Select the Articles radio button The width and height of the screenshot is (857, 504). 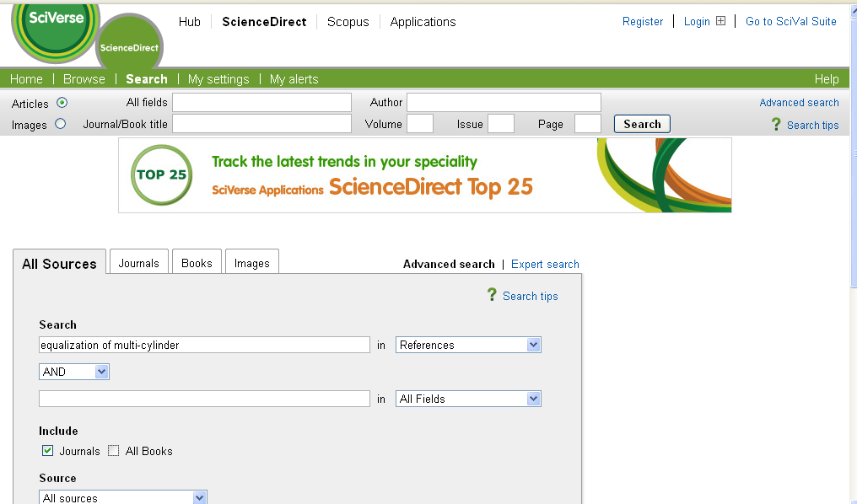click(x=62, y=103)
